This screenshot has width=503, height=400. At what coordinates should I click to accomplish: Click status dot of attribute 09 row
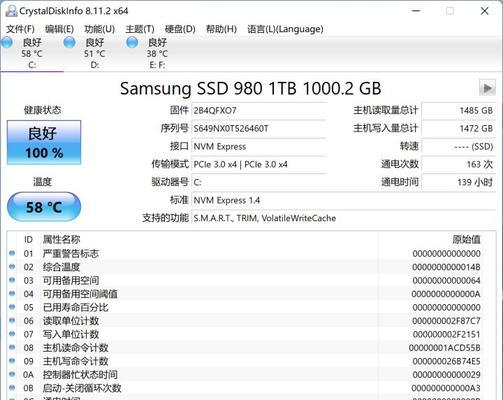coord(12,361)
